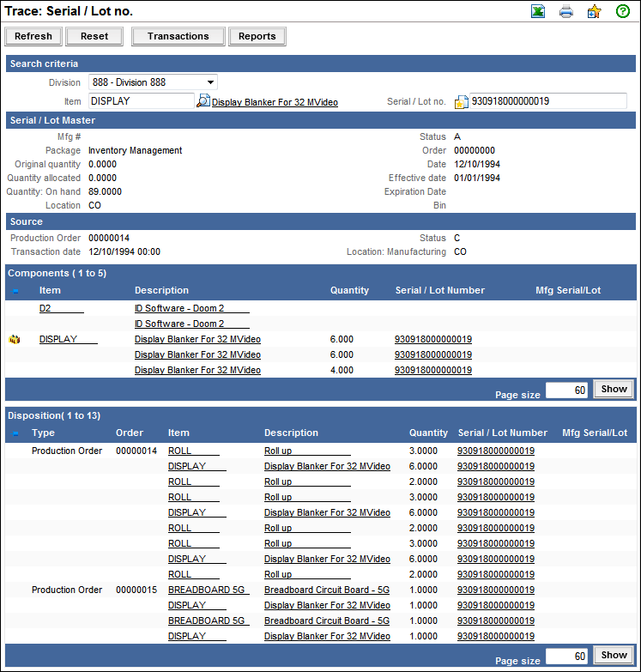Viewport: 641px width, 672px height.
Task: Click the print icon
Action: click(566, 12)
